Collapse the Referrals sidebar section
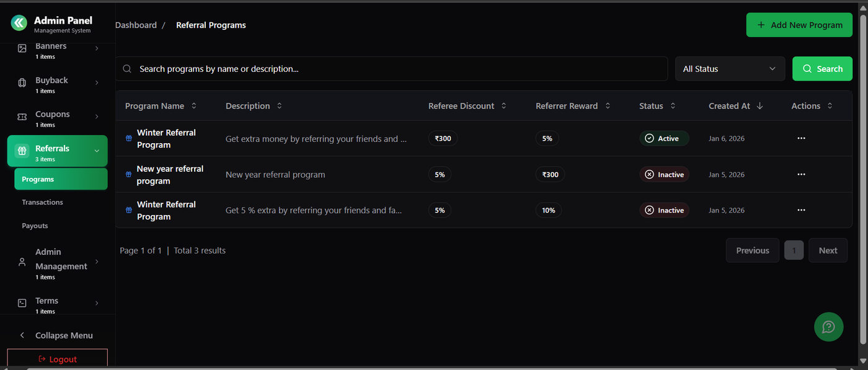Viewport: 868px width, 370px height. point(97,151)
